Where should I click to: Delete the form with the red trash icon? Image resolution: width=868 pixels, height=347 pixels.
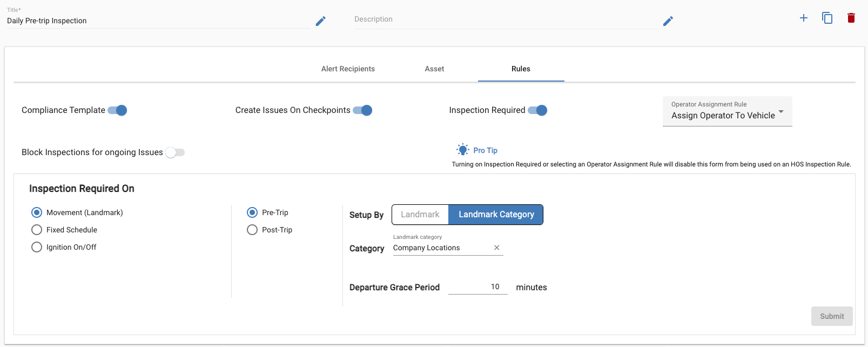[x=851, y=18]
